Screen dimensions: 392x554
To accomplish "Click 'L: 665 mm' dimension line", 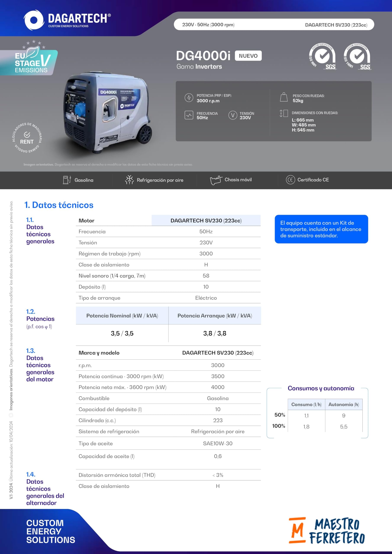I will pos(303,120).
